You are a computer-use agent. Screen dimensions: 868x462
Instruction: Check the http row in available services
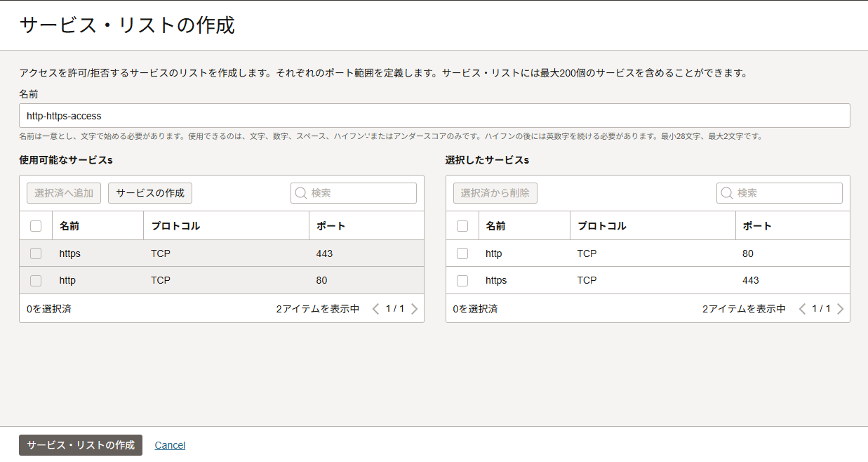coord(36,280)
